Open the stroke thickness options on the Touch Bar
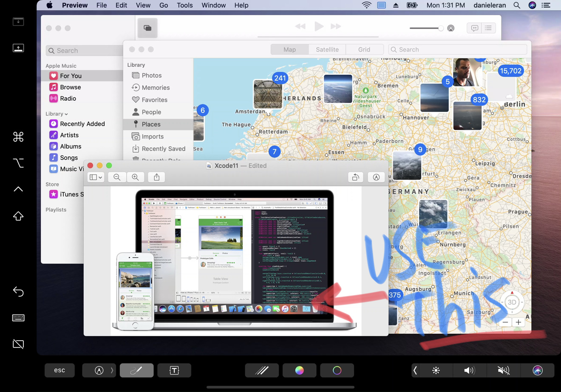The height and width of the screenshot is (392, 561). point(262,370)
